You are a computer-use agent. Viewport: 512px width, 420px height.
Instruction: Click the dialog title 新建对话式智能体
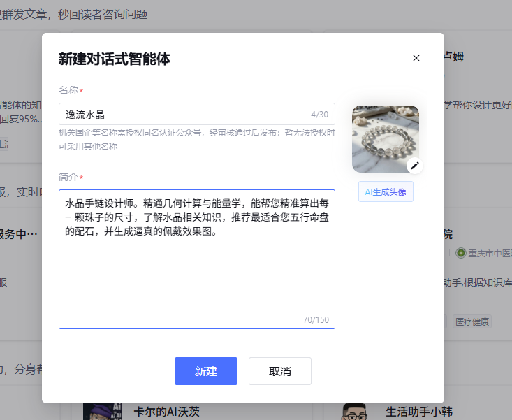pyautogui.click(x=115, y=59)
